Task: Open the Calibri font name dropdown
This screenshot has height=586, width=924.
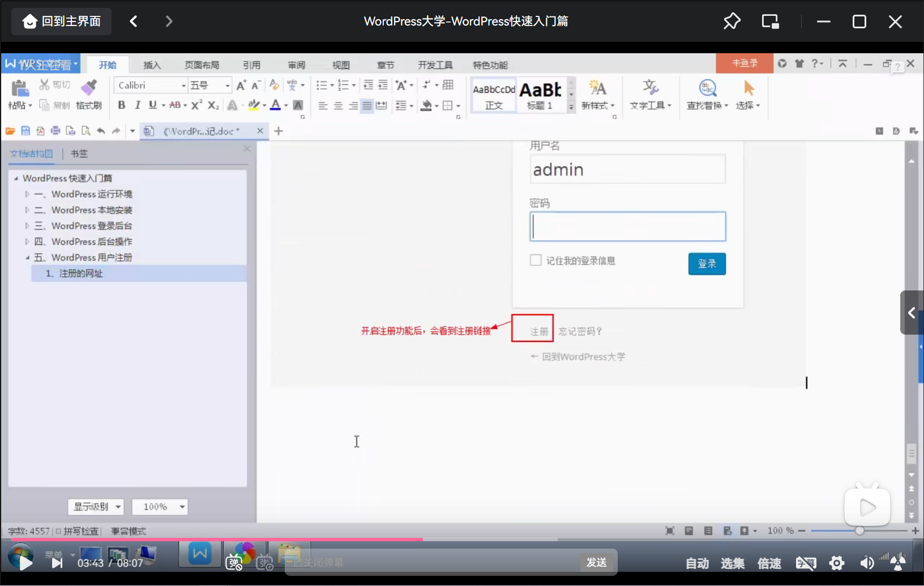Action: coord(183,85)
